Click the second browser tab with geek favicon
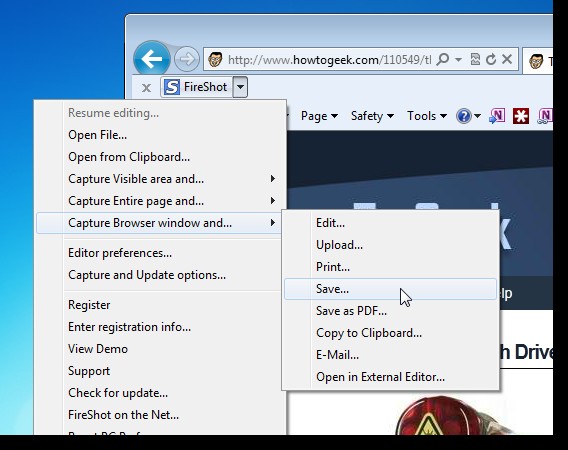 click(x=538, y=61)
